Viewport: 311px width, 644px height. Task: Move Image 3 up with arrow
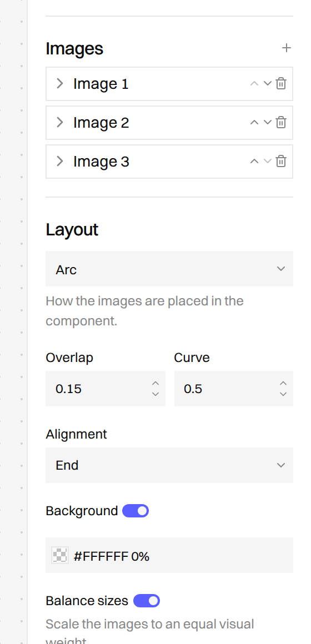coord(254,161)
